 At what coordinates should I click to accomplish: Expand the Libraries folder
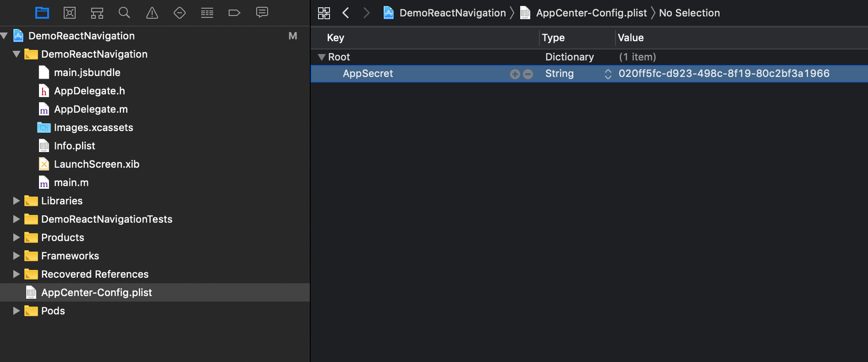pos(16,200)
